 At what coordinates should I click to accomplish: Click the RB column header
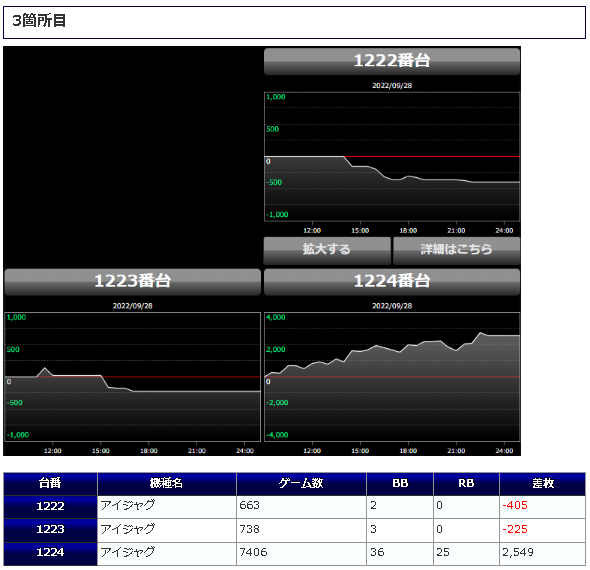pyautogui.click(x=466, y=484)
